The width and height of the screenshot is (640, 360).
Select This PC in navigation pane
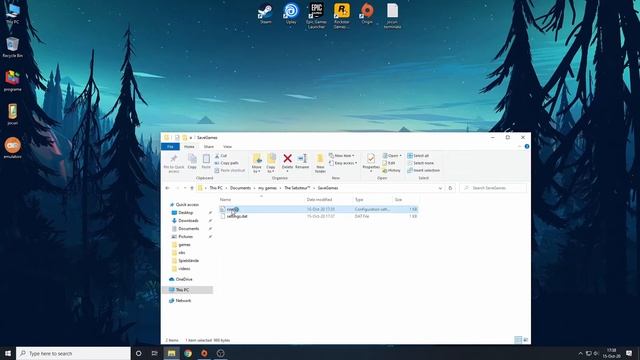(182, 290)
